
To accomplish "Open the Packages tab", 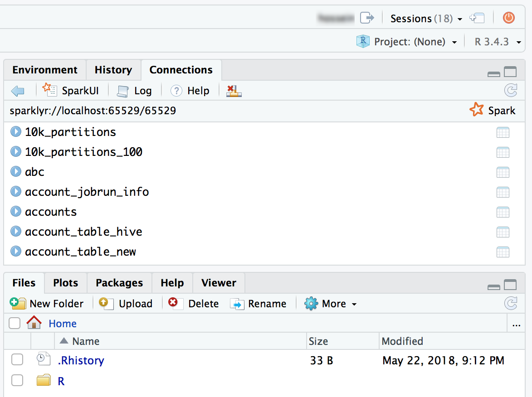I will point(119,282).
